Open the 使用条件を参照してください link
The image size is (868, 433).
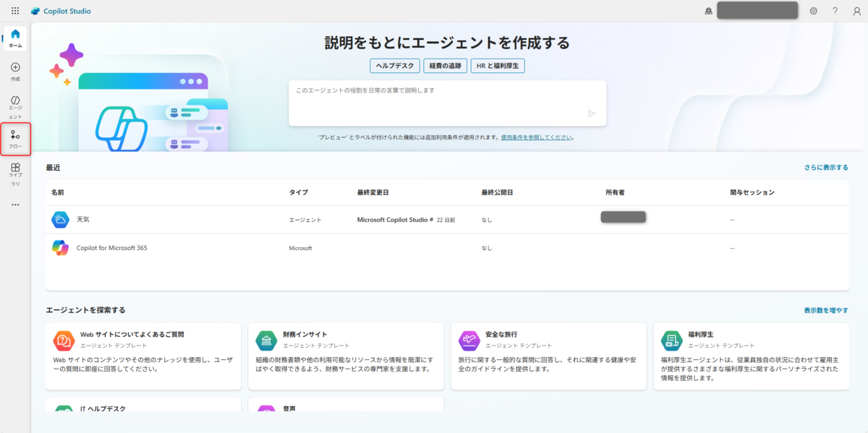[537, 137]
